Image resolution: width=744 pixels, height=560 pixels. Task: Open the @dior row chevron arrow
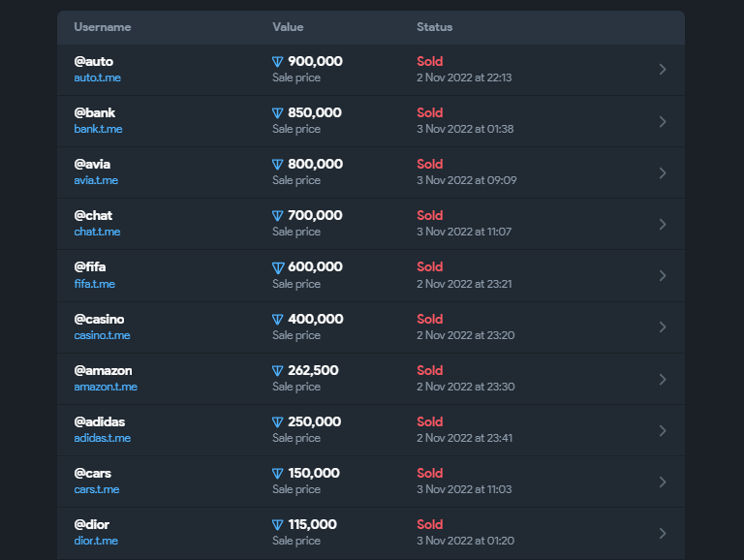[663, 534]
